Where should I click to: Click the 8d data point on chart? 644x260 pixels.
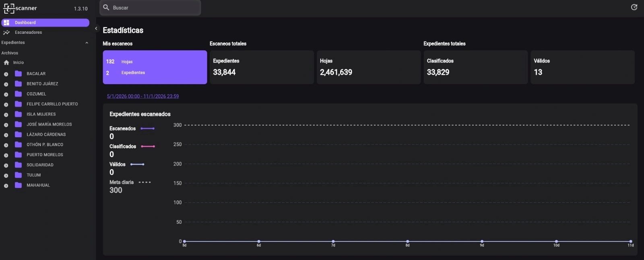click(x=407, y=241)
